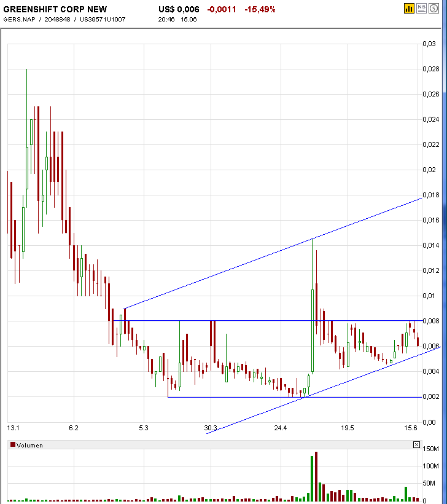The width and height of the screenshot is (447, 504).
Task: Click the GREENSHIFT CORP NEW title
Action: coord(55,9)
